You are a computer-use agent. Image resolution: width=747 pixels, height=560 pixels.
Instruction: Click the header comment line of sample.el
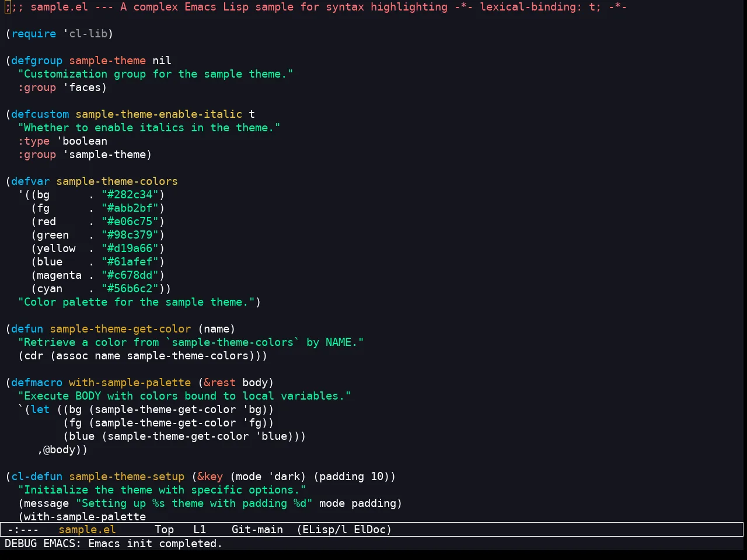pos(316,7)
